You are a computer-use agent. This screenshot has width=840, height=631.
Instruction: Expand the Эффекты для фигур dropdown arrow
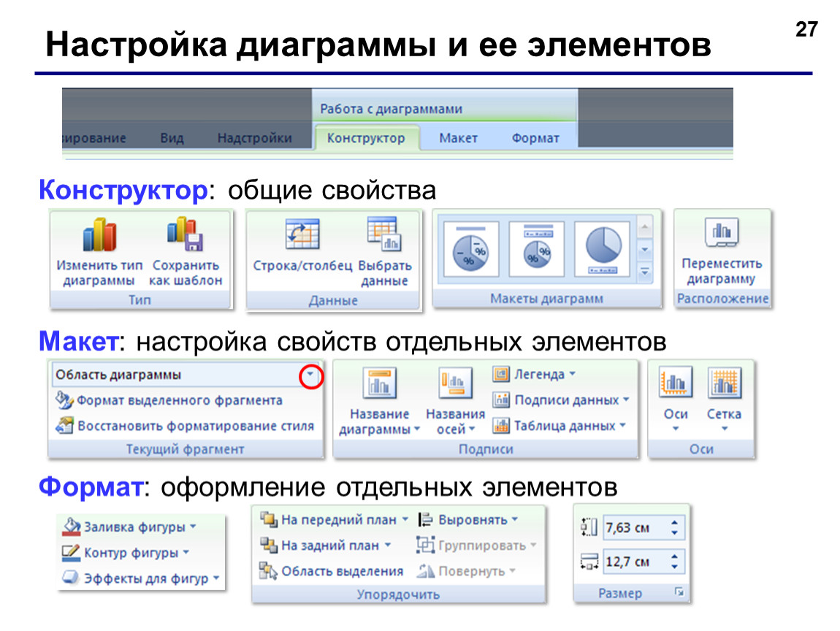click(216, 578)
